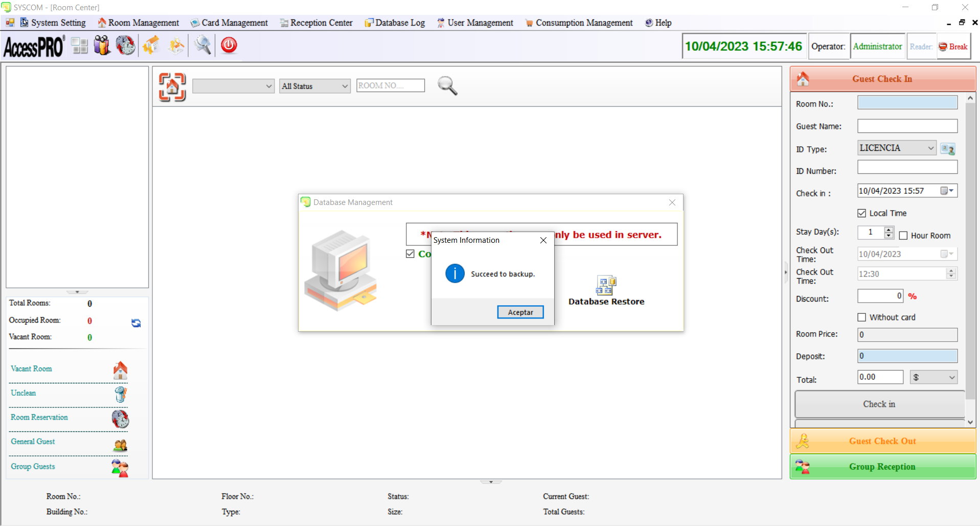Open the All Status dropdown
Viewport: 980px width, 526px height.
coord(315,86)
